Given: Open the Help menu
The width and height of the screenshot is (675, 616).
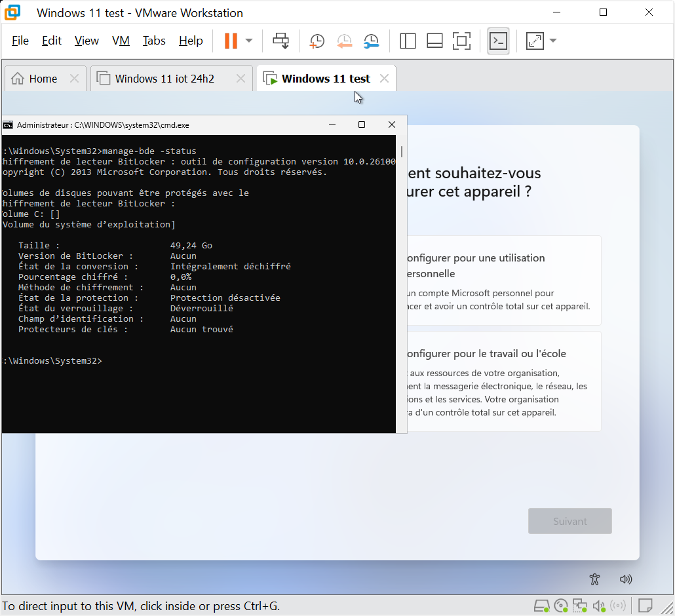Looking at the screenshot, I should [191, 41].
